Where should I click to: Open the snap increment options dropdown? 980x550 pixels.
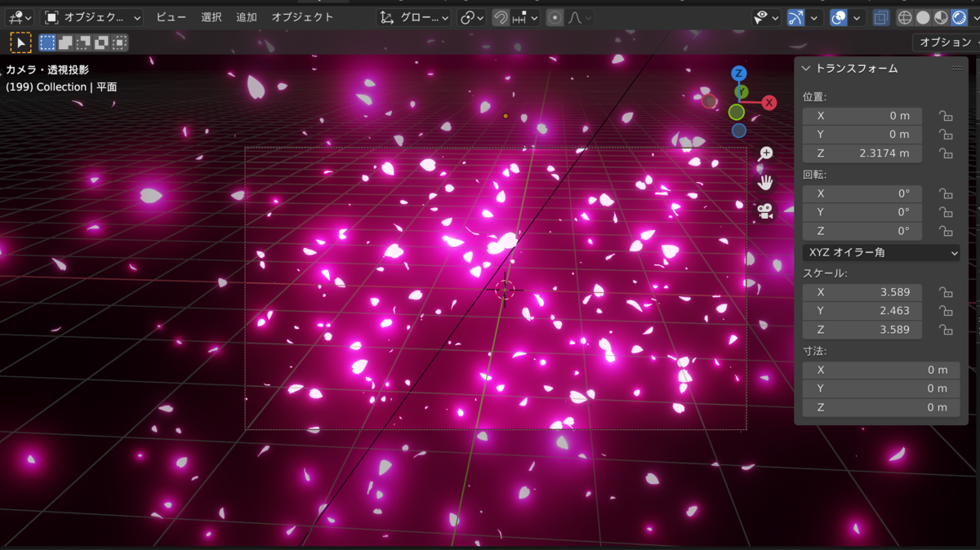pyautogui.click(x=526, y=17)
